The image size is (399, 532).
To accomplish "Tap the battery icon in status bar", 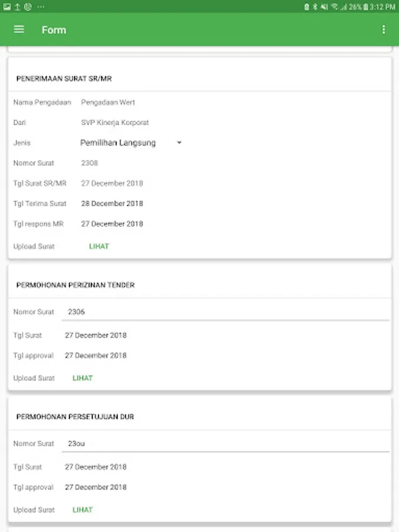I will click(x=366, y=7).
